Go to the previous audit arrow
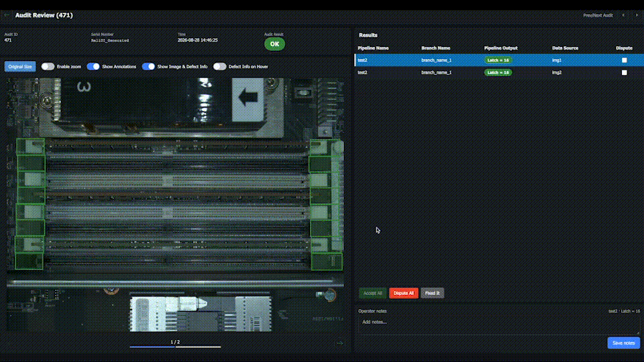Image resolution: width=644 pixels, height=362 pixels. [x=623, y=15]
